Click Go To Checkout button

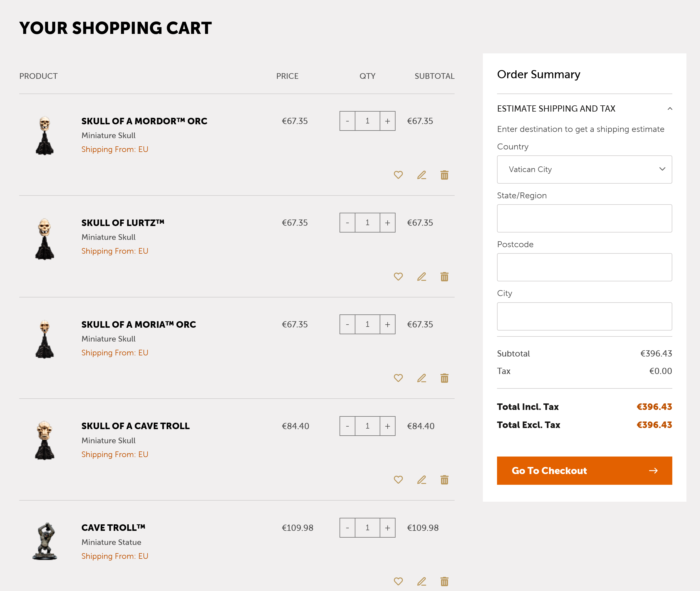pos(584,470)
